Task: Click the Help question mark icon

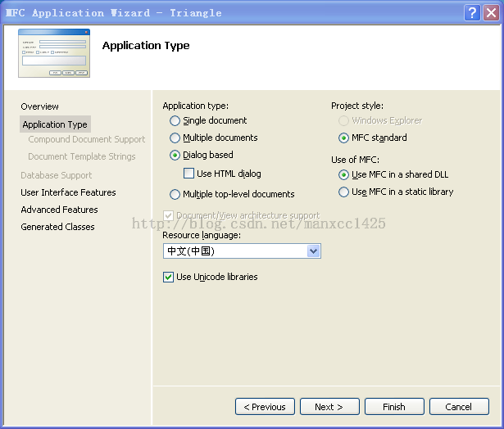Action: (x=472, y=12)
